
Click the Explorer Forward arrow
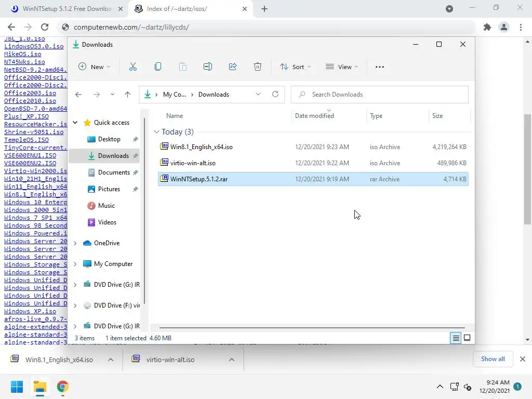pos(97,95)
